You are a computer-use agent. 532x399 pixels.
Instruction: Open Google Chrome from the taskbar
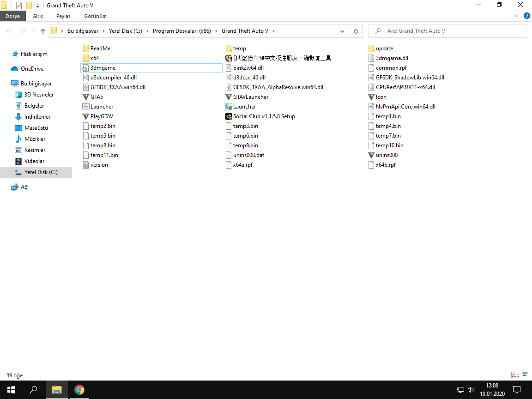click(79, 390)
